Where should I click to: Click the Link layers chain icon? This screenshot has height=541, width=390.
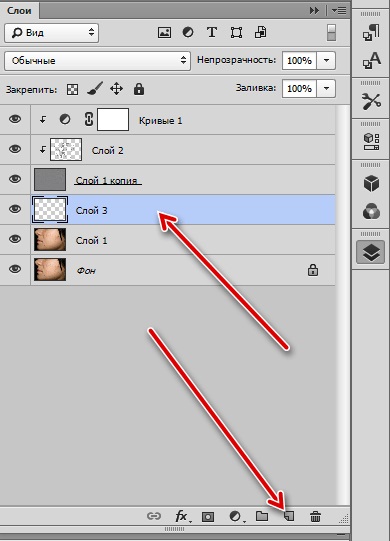click(x=154, y=516)
